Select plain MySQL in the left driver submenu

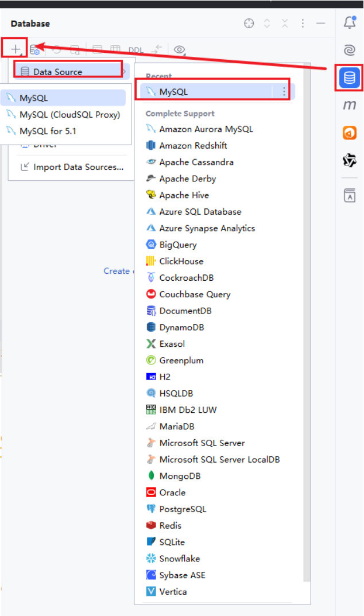click(x=63, y=98)
